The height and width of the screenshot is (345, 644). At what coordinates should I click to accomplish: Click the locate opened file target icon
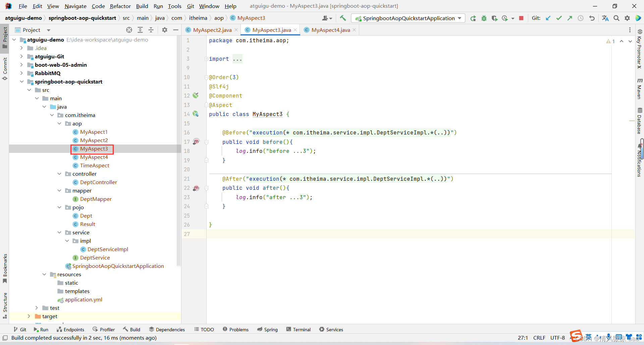pyautogui.click(x=129, y=30)
